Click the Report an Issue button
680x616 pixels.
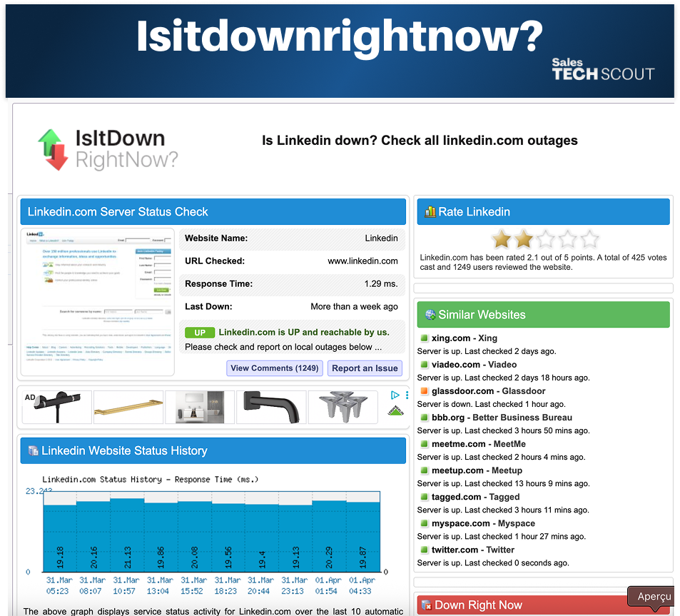[365, 368]
